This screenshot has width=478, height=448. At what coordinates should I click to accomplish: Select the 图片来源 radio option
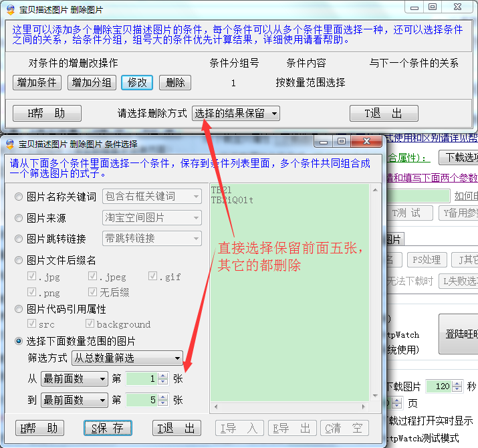(x=19, y=218)
